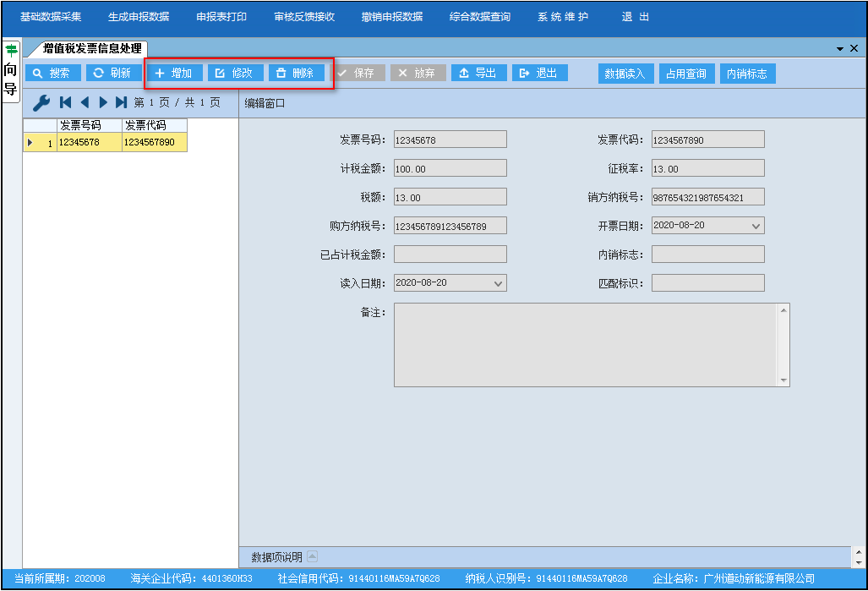Click the 搜索 search button
This screenshot has height=591, width=868.
click(52, 74)
